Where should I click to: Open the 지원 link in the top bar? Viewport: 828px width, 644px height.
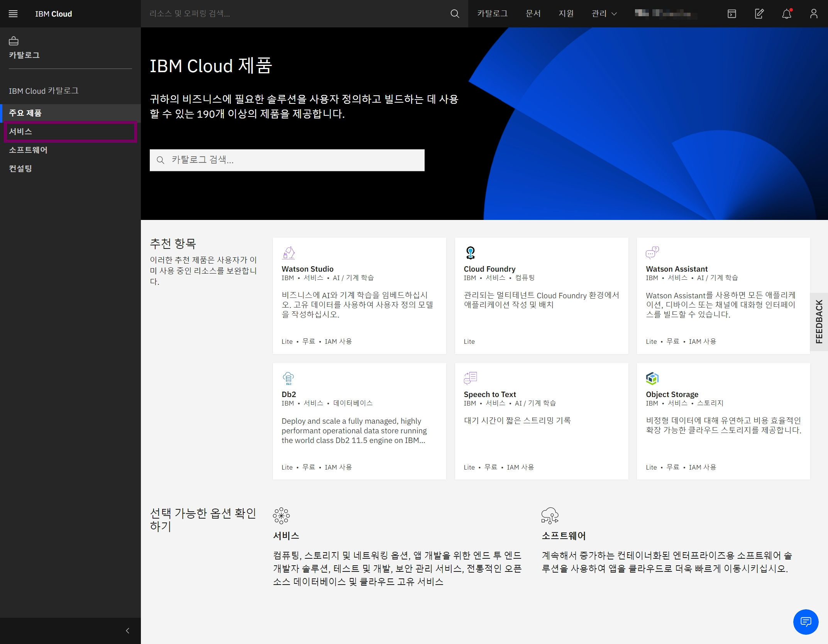566,14
